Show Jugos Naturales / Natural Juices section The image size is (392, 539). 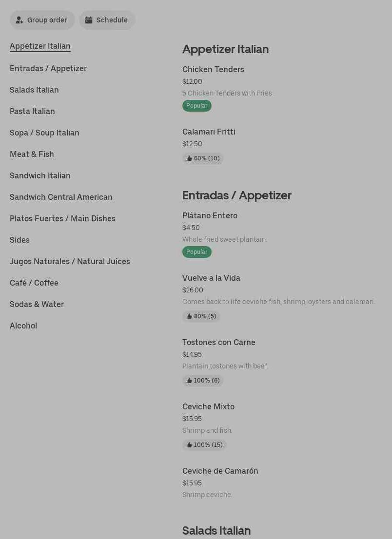coord(70,261)
